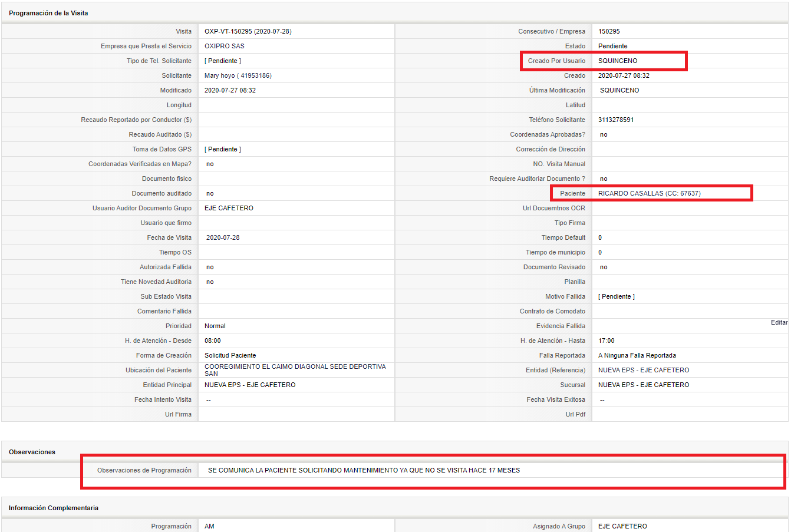Click the Corrección de Dirección label
Image resolution: width=791 pixels, height=532 pixels.
[x=551, y=149]
